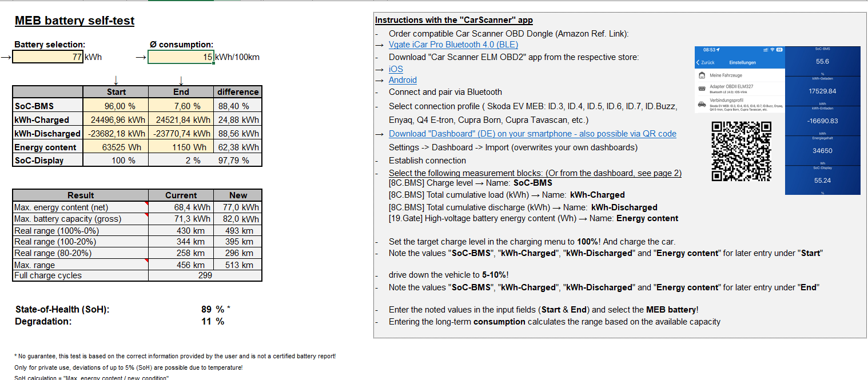The image size is (868, 380).
Task: Click the "SoC-BMS" row label in the table
Action: point(48,106)
